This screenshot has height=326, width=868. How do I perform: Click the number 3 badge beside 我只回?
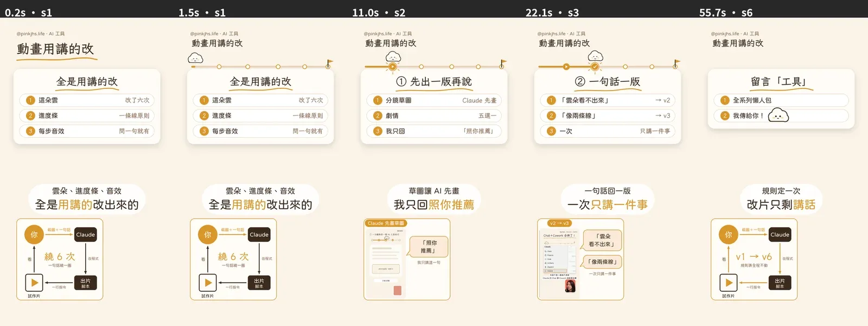coord(378,131)
